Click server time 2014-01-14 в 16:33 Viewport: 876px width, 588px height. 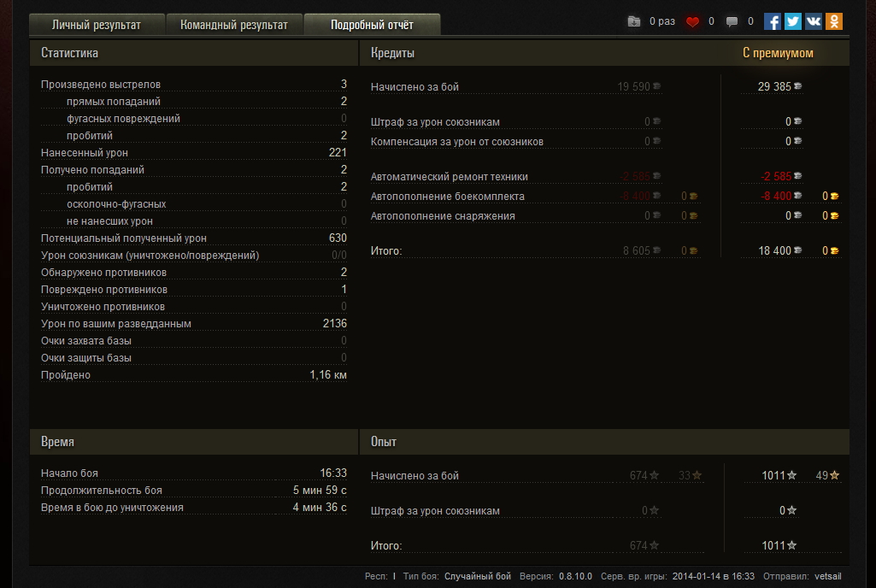(x=714, y=576)
